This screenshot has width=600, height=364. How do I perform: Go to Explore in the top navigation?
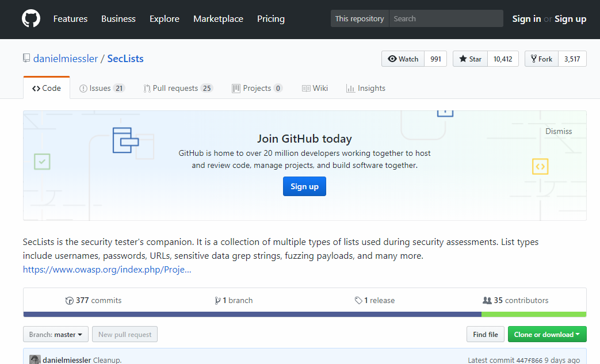click(165, 19)
